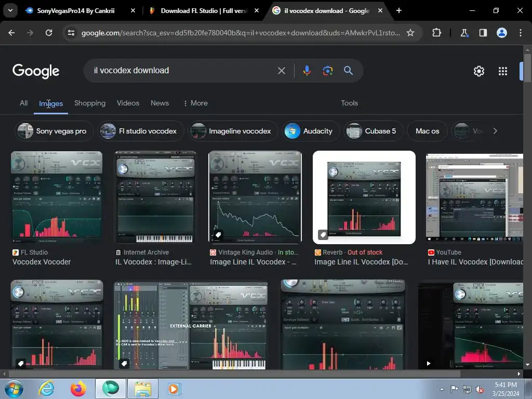Image resolution: width=532 pixels, height=399 pixels.
Task: Show hidden system tray icons
Action: coord(442,389)
